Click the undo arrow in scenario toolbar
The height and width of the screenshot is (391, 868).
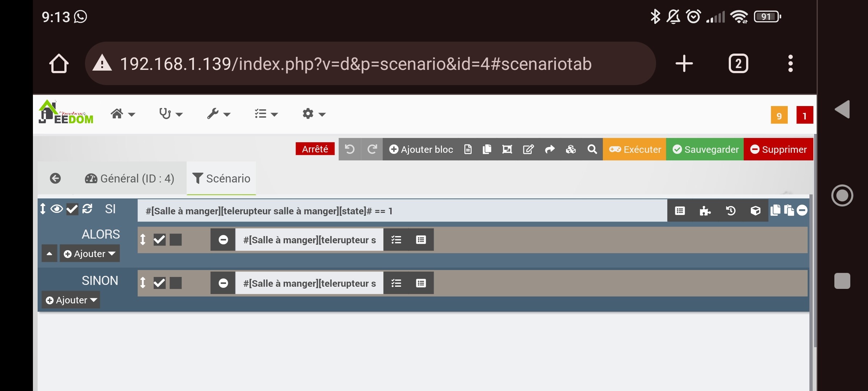(349, 149)
